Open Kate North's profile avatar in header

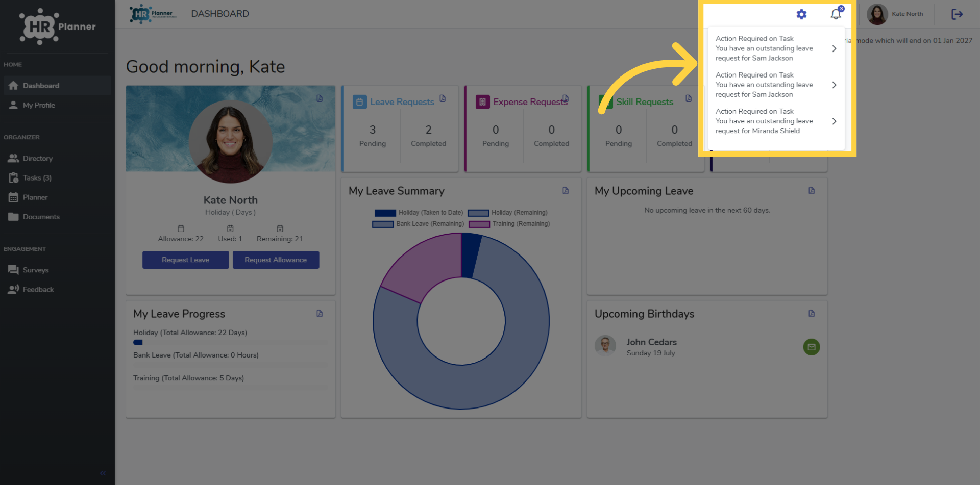click(x=877, y=14)
